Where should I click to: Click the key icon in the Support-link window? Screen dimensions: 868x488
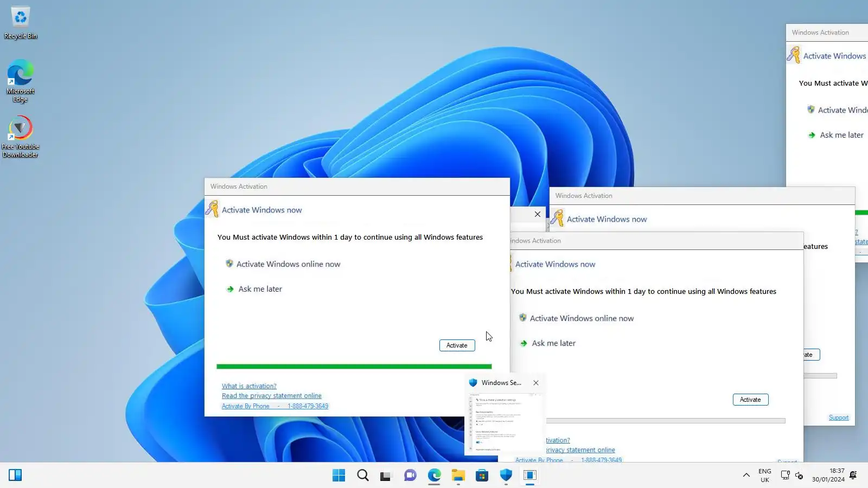click(x=557, y=218)
